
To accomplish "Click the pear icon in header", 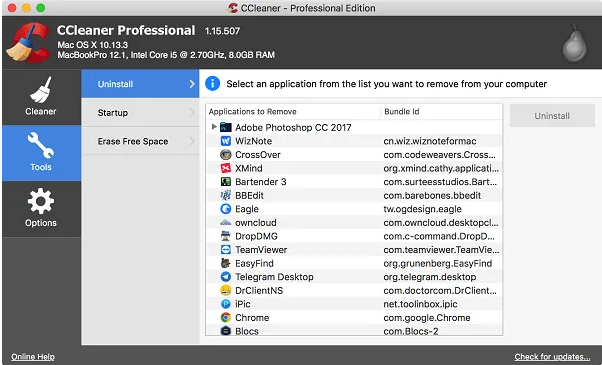I will coord(574,43).
